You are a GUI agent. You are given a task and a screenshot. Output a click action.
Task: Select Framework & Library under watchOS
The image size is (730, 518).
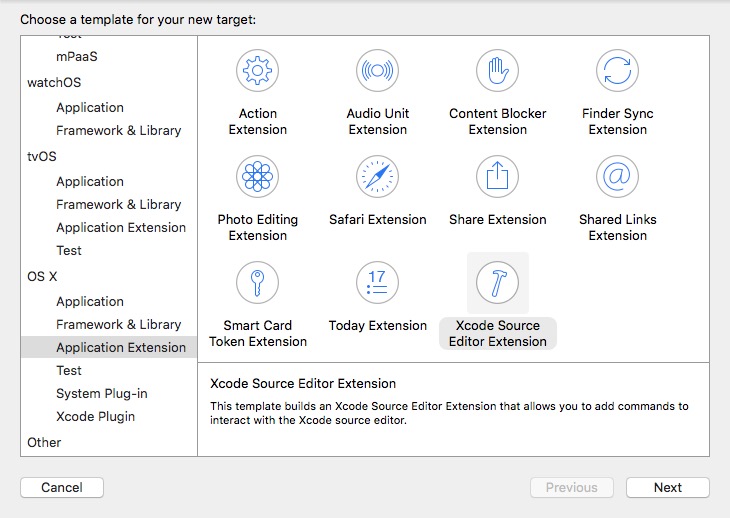tap(118, 130)
